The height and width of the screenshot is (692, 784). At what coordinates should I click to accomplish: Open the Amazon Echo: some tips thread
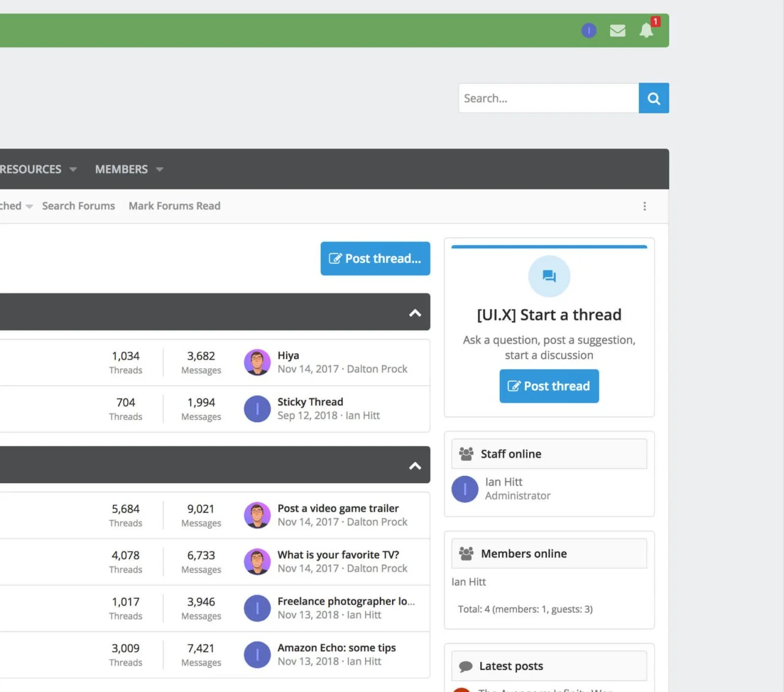coord(336,648)
